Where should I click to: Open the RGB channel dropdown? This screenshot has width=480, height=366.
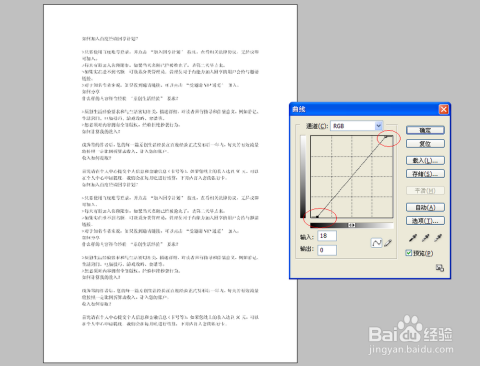coord(356,126)
